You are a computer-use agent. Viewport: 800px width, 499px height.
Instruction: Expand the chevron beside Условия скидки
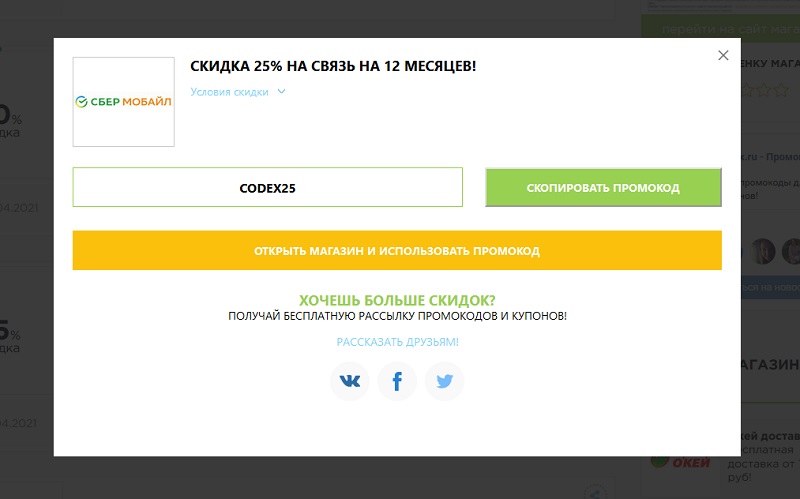pos(281,92)
